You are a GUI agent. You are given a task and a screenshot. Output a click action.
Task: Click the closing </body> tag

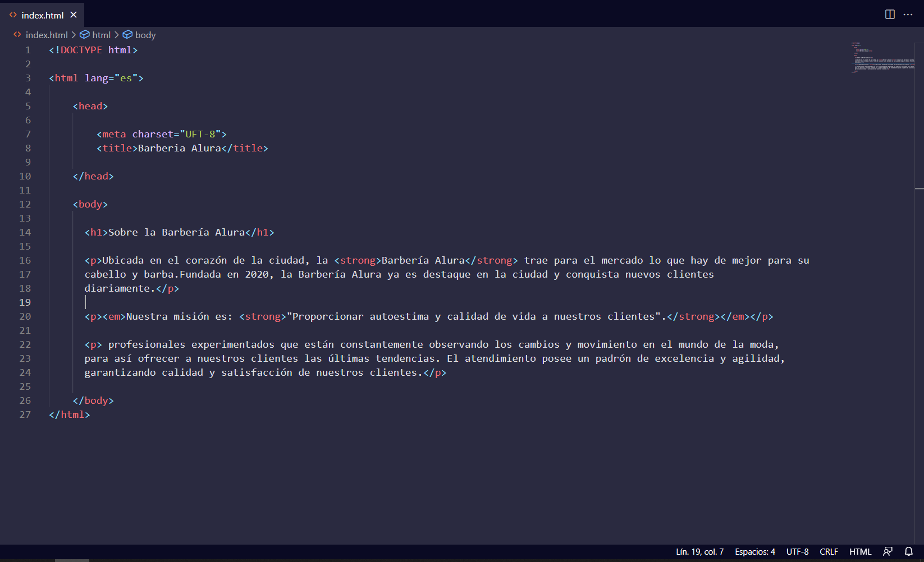[93, 400]
